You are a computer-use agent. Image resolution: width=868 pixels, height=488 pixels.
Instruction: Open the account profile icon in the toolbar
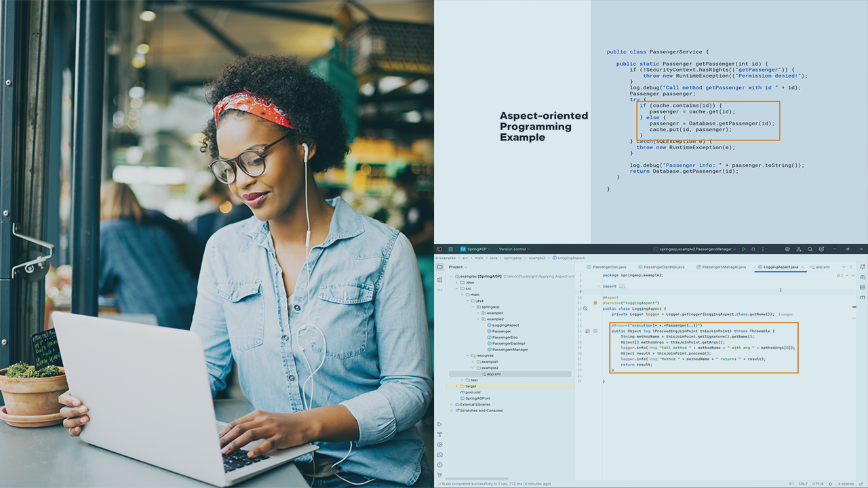(799, 249)
